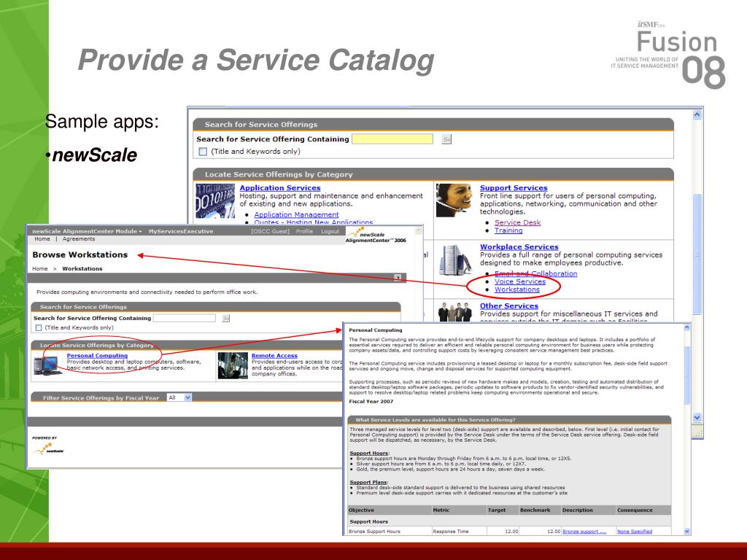Open the MyServicesExecutive menu item
747x560 pixels.
click(x=181, y=231)
